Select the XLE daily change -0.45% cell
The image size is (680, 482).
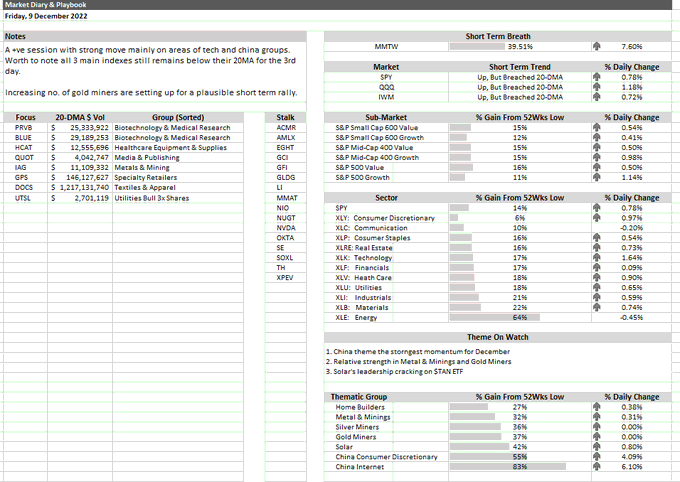[x=631, y=318]
